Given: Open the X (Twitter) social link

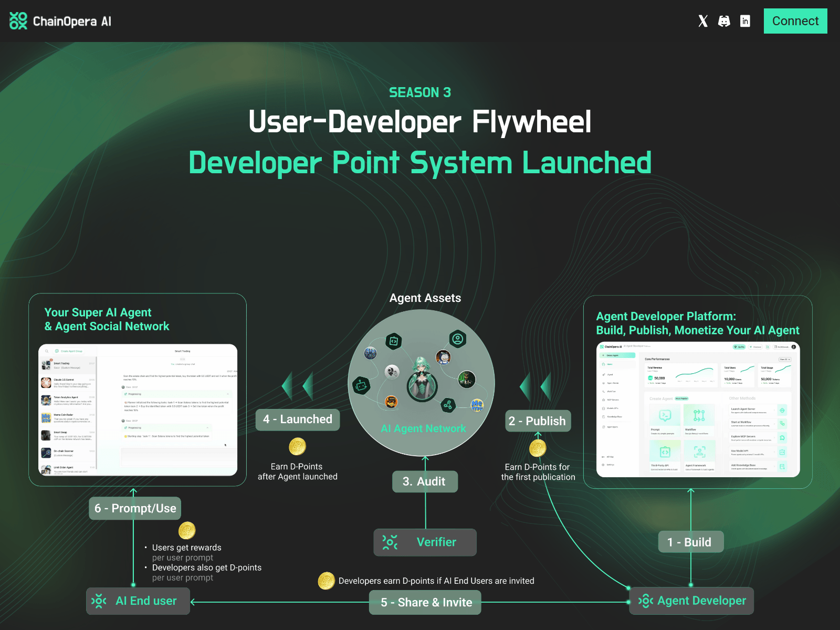Looking at the screenshot, I should point(703,21).
